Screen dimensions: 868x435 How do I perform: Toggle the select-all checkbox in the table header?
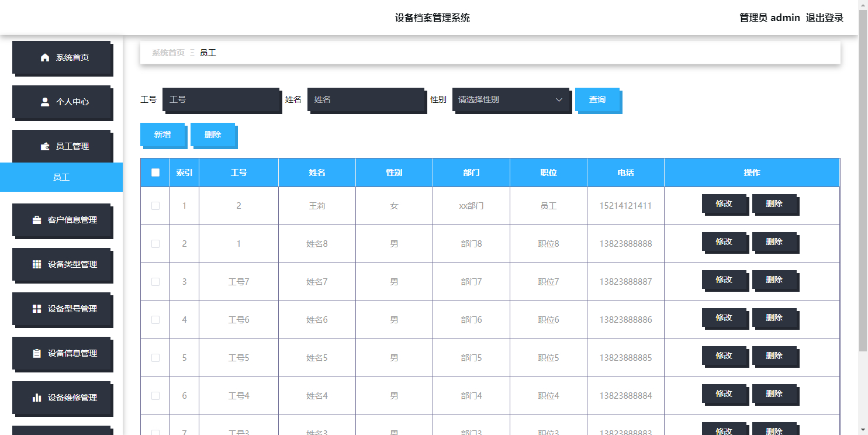[155, 172]
